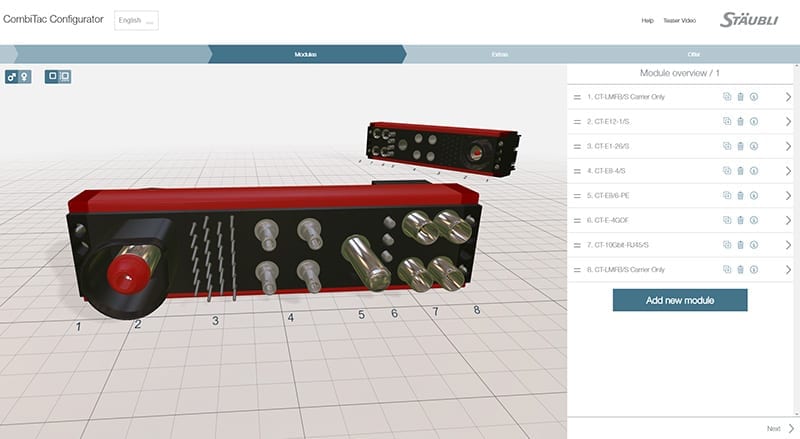Duplicate the CT-E-4GOF module
This screenshot has width=800, height=439.
727,220
